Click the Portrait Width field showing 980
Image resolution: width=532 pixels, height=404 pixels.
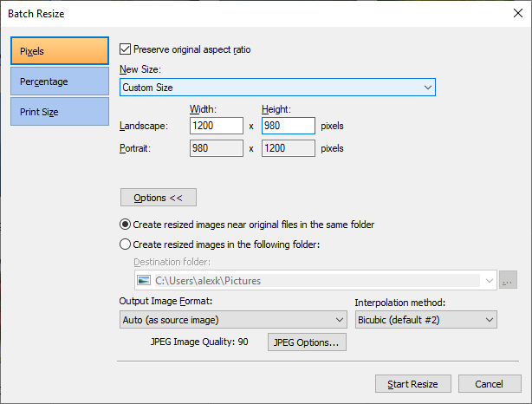[x=217, y=148]
